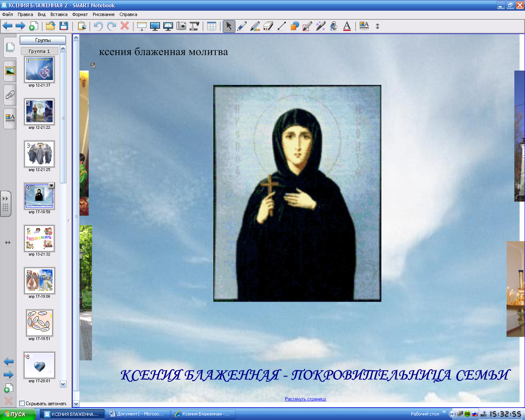This screenshot has width=525, height=420.
Task: Toggle the Скрывать автоматически checkbox
Action: click(22, 404)
